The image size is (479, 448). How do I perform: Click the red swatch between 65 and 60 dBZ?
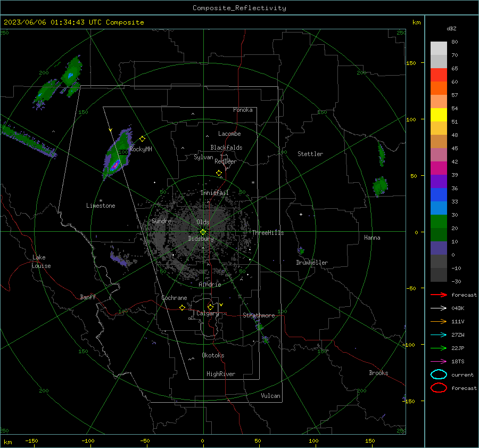point(439,75)
